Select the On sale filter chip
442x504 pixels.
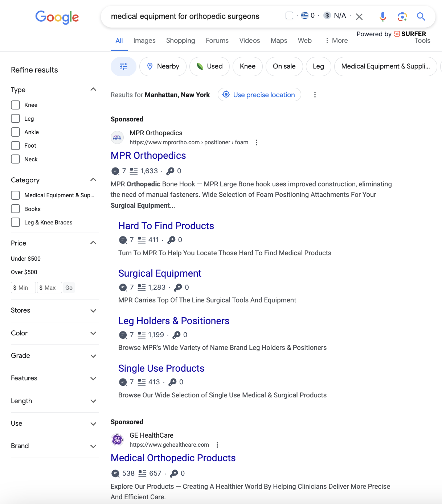pos(284,66)
